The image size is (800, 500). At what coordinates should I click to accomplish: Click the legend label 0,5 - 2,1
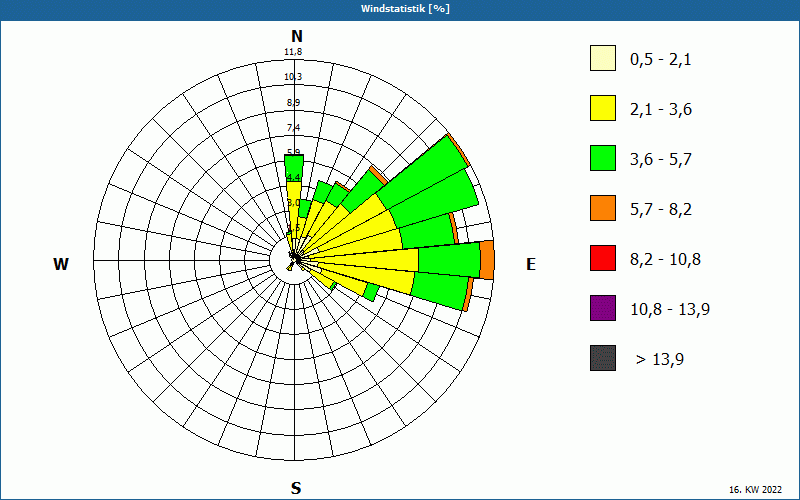[661, 60]
